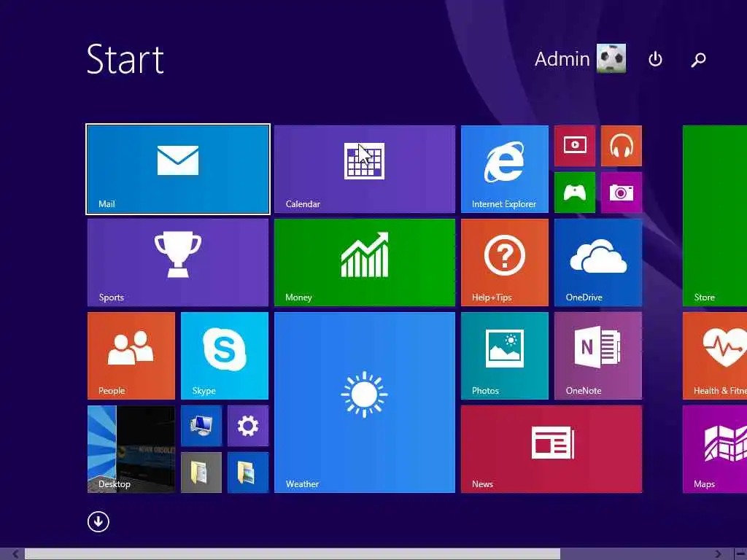Open the News tile
The height and width of the screenshot is (560, 747).
point(551,449)
